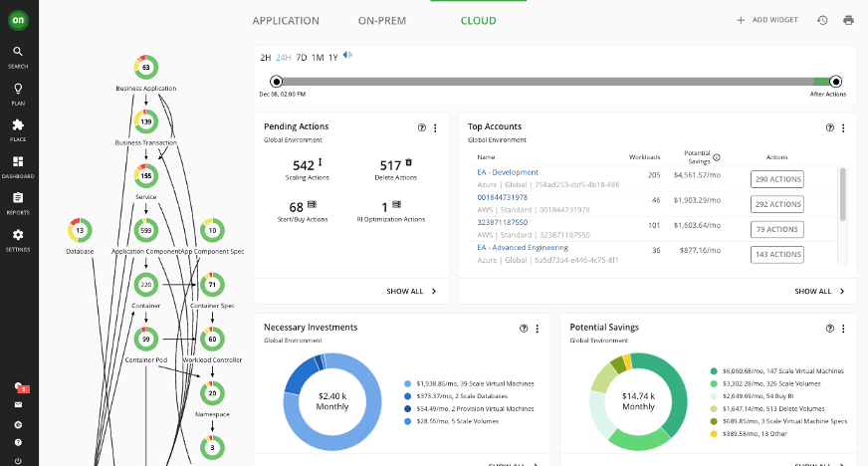Set time range to 1M

click(318, 58)
